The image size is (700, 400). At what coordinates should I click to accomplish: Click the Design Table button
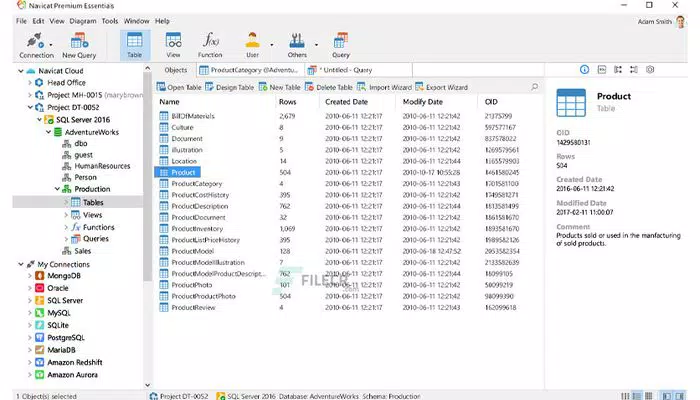coord(229,87)
